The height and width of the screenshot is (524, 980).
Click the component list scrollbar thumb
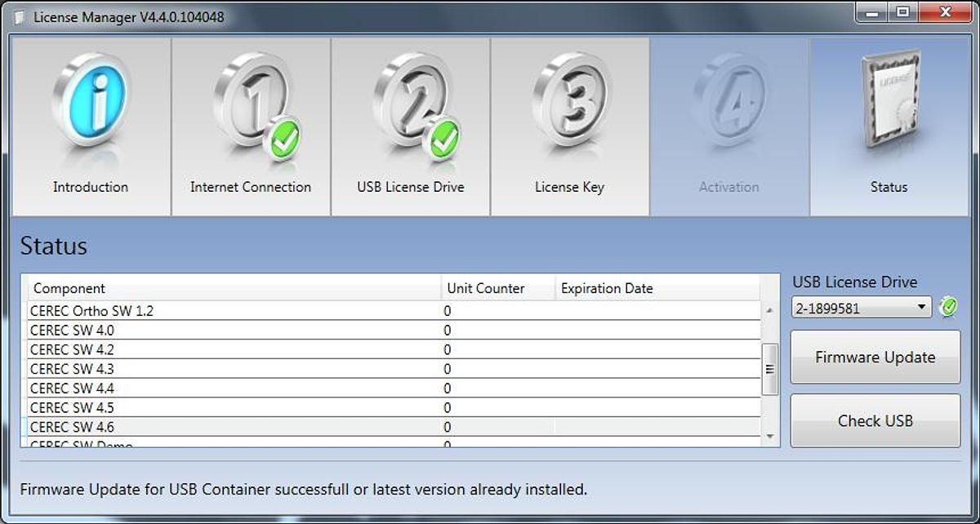[x=768, y=369]
